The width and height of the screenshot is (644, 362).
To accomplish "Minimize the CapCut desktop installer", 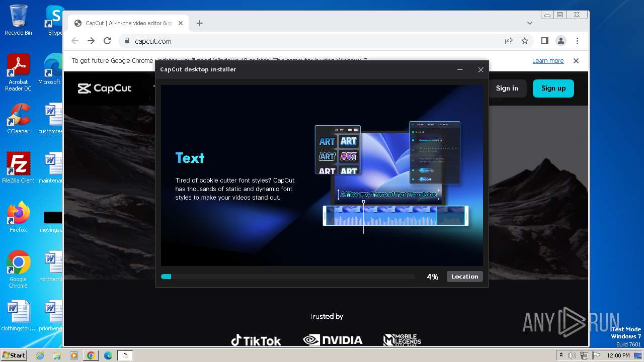I will 460,69.
